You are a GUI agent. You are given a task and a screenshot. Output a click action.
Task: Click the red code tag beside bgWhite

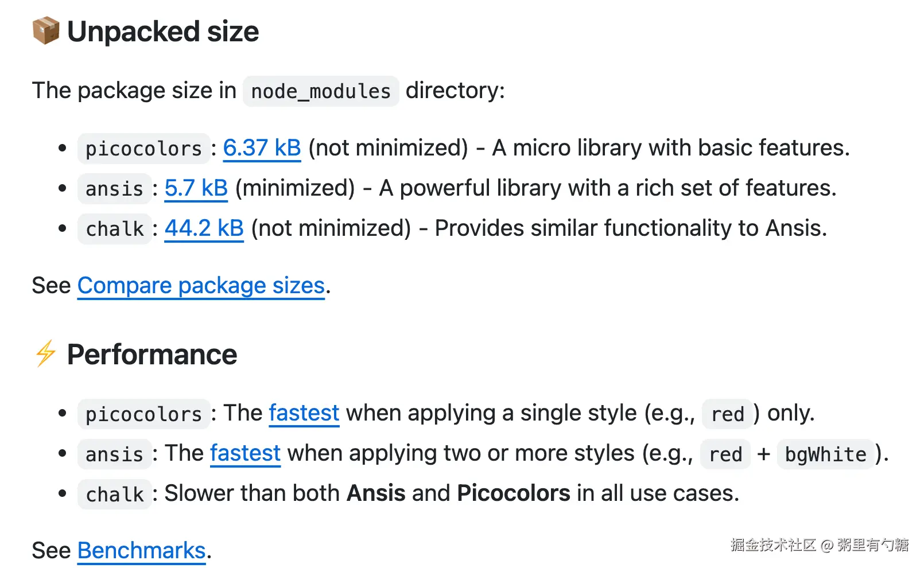pos(725,454)
